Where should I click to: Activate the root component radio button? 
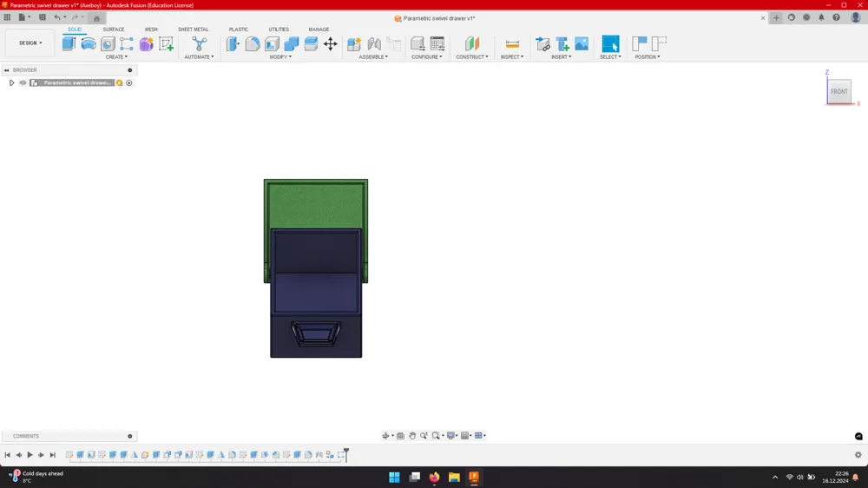point(129,82)
